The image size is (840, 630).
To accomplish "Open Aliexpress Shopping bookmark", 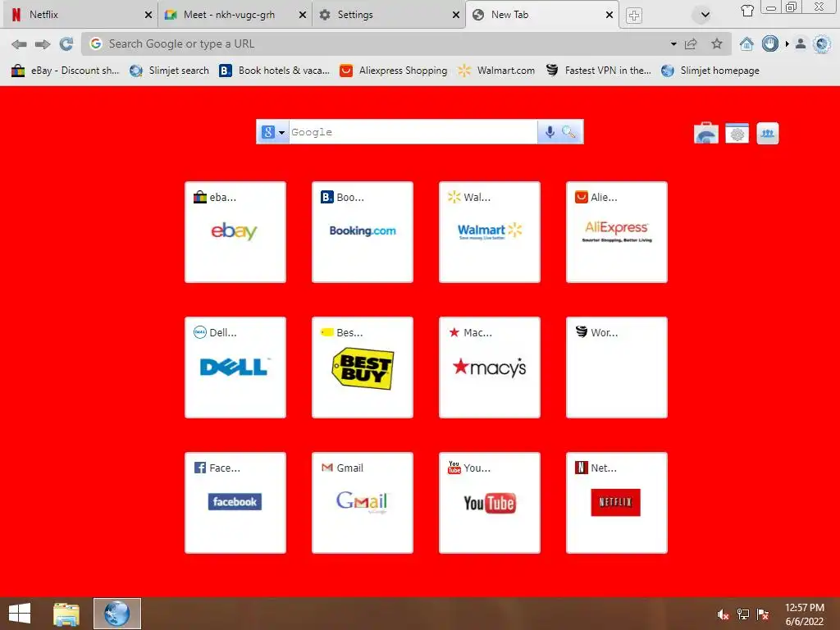I will coord(393,71).
